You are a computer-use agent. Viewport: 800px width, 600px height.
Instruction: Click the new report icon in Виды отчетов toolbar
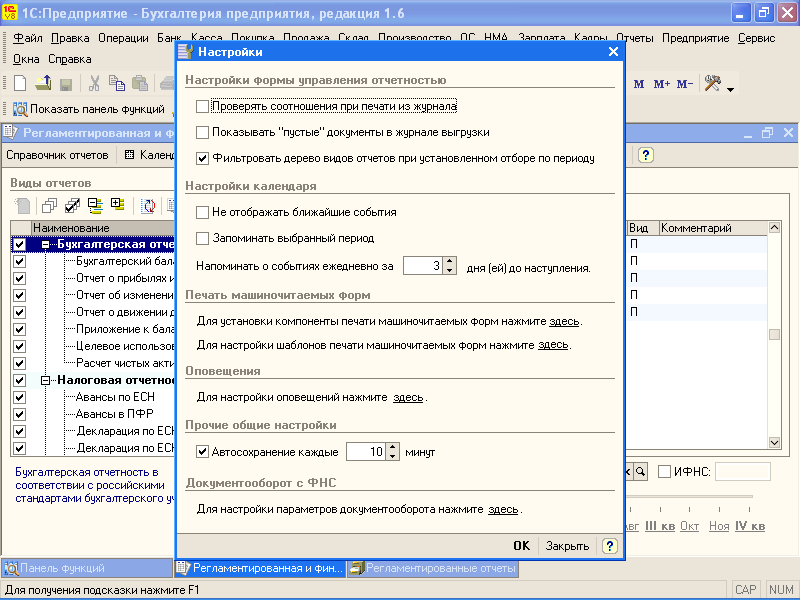(22, 206)
